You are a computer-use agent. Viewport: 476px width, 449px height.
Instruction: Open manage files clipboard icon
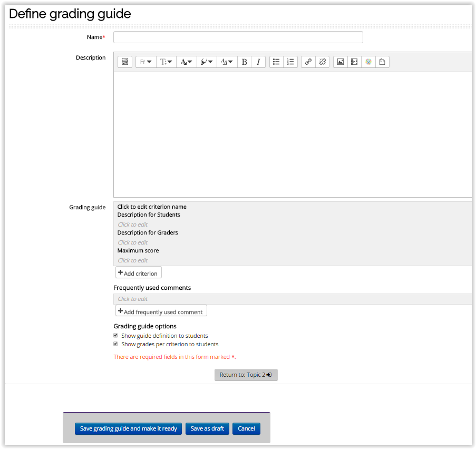click(x=382, y=62)
